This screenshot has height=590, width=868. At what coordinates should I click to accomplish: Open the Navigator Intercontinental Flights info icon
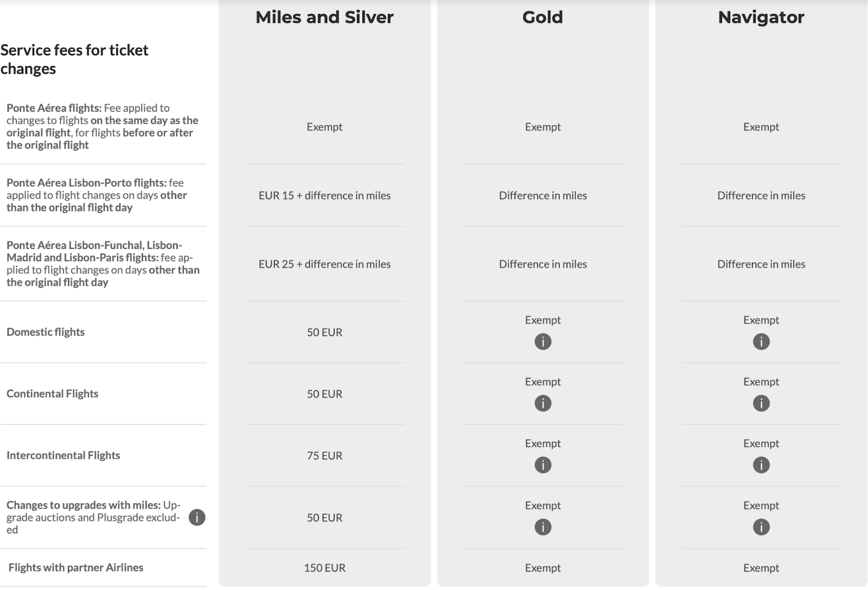point(762,465)
